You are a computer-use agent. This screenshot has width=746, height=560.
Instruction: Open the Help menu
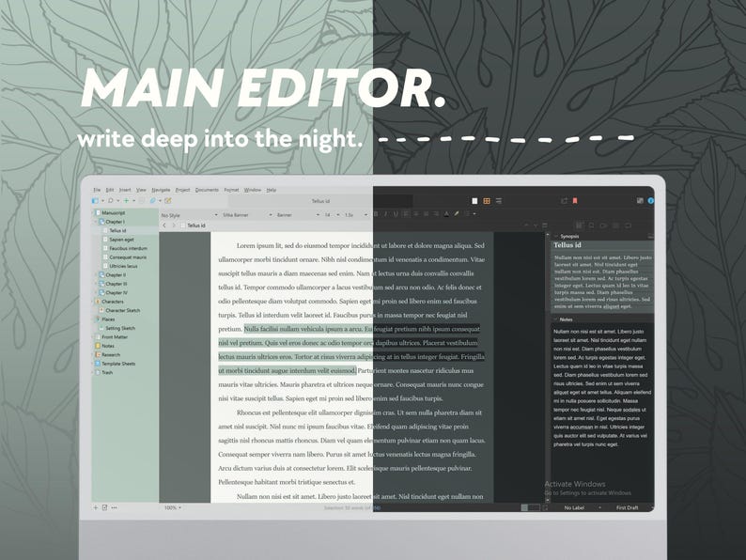pyautogui.click(x=272, y=190)
